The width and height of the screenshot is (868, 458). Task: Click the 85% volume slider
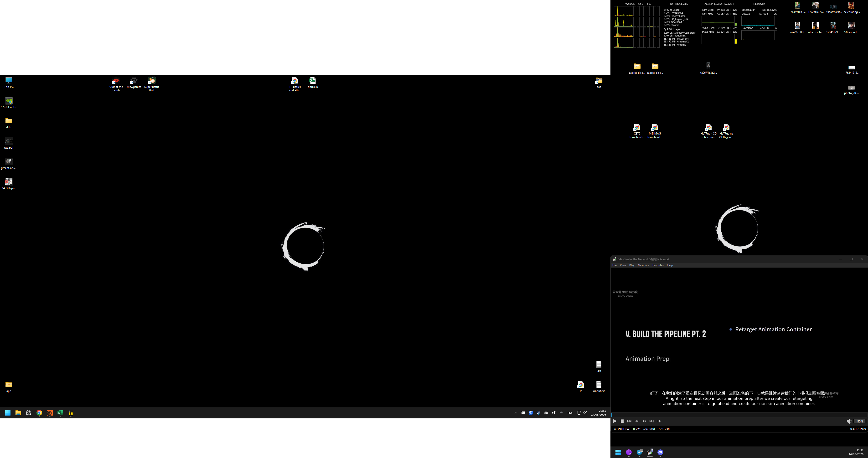pyautogui.click(x=860, y=421)
